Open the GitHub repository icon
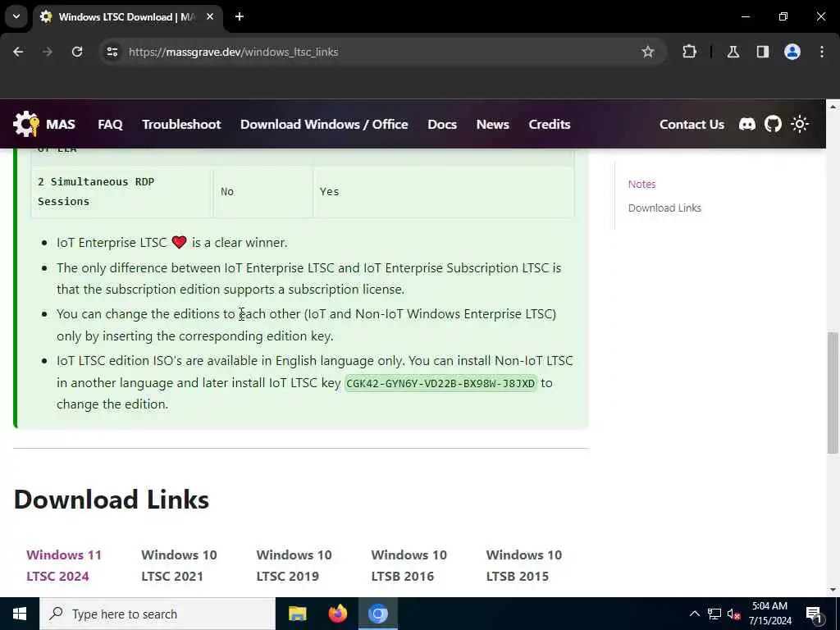The image size is (840, 630). tap(773, 125)
